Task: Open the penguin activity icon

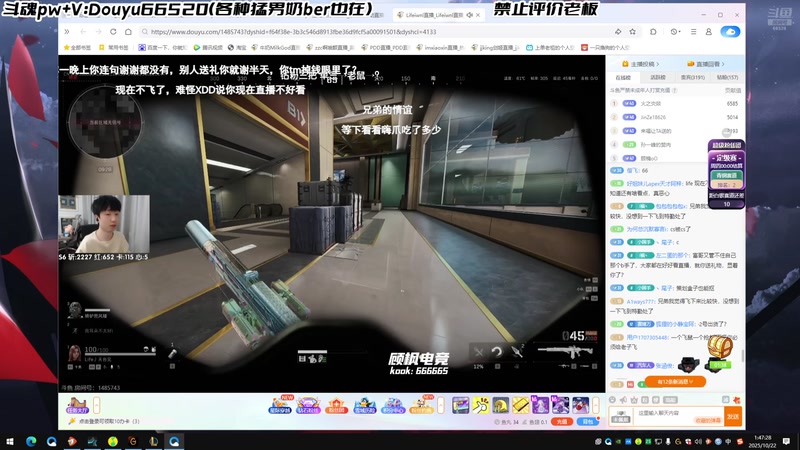Action: pyautogui.click(x=365, y=406)
